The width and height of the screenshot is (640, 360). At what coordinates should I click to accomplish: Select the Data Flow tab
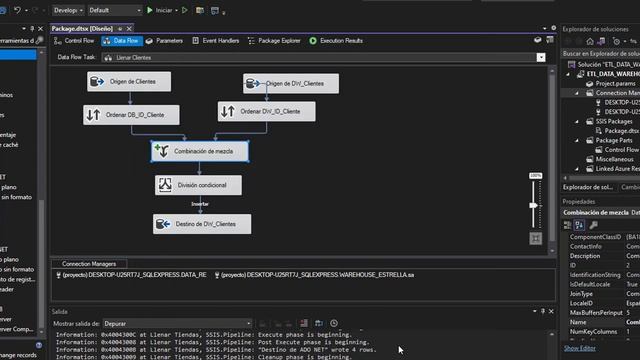point(121,41)
